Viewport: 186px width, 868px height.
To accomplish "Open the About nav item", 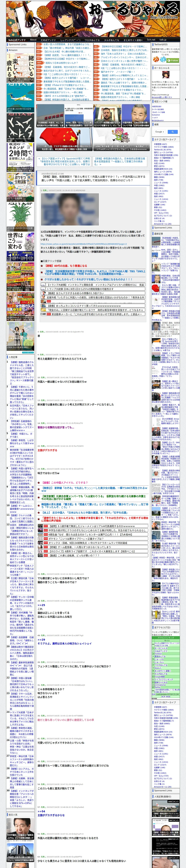I will pos(33,40).
